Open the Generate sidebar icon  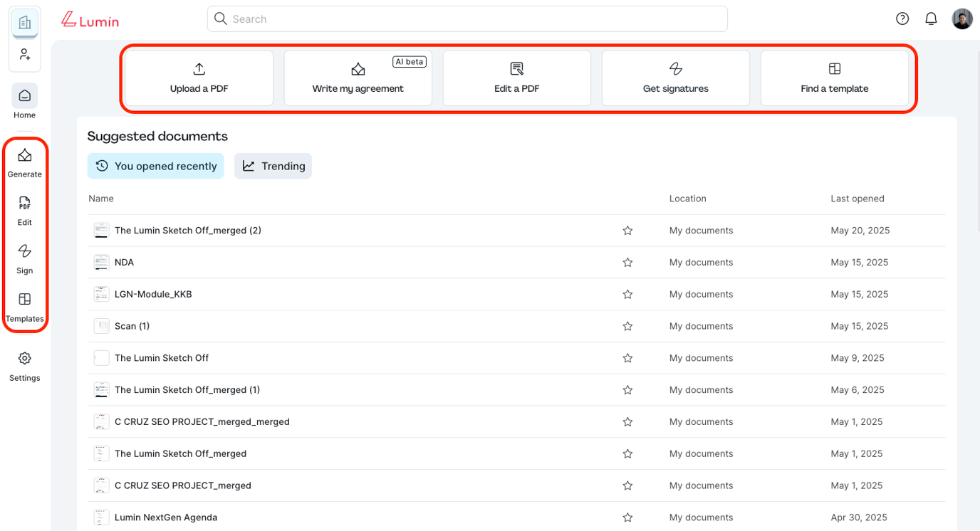(25, 156)
